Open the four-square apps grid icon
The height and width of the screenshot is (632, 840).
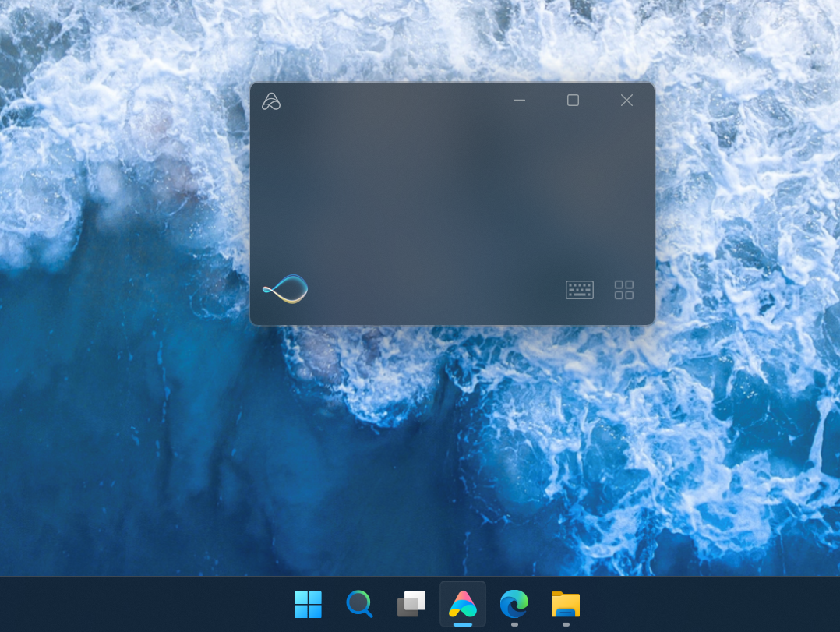click(624, 290)
